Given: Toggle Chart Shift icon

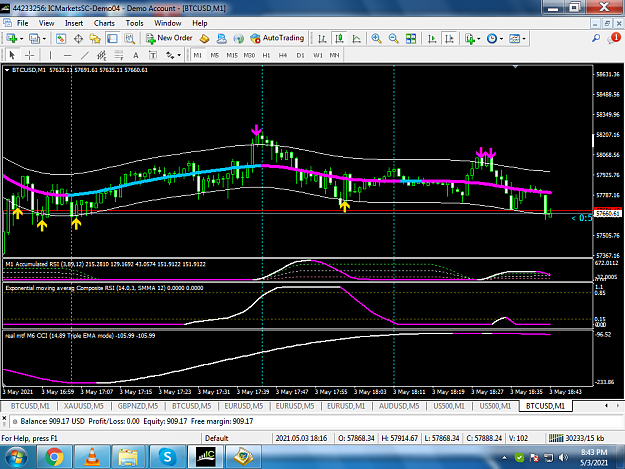Looking at the screenshot, I should [x=449, y=39].
